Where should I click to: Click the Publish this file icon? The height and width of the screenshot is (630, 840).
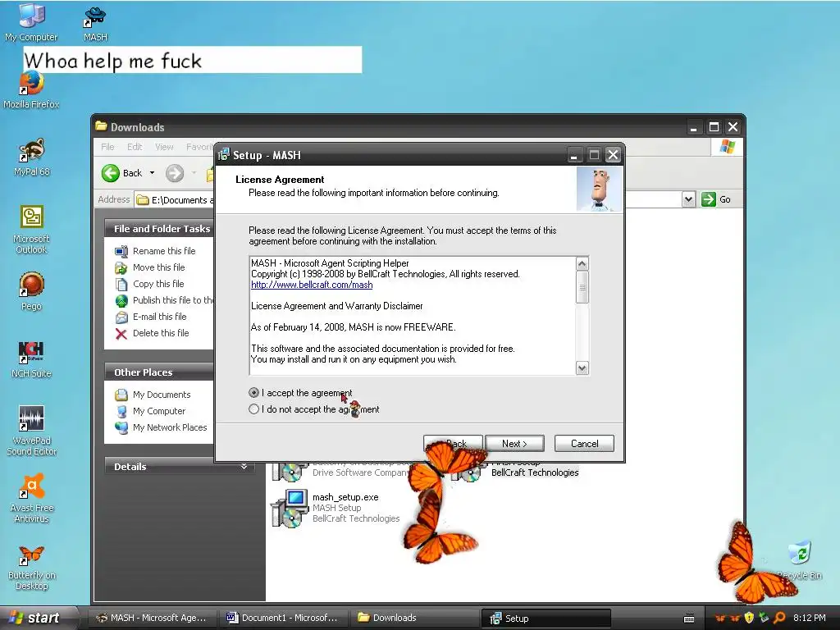click(x=121, y=300)
